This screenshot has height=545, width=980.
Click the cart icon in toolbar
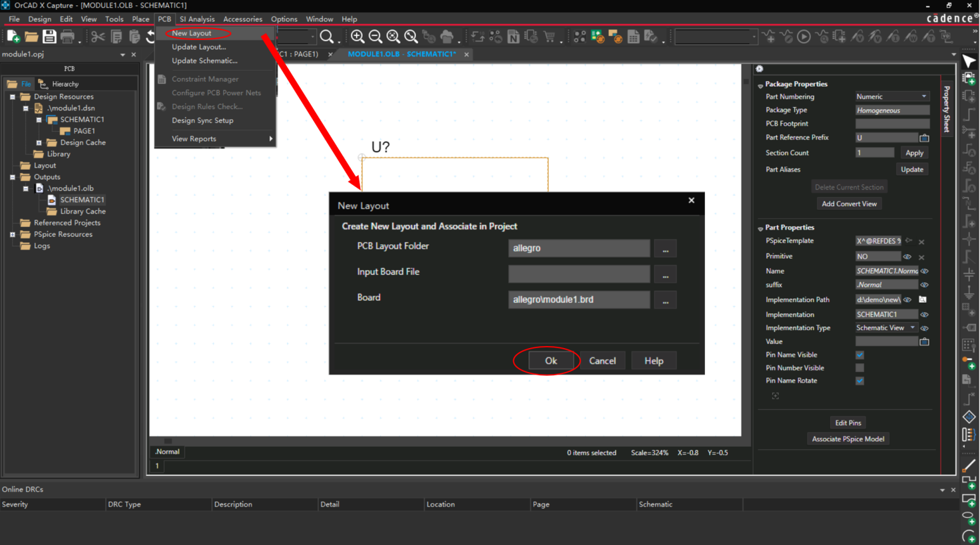pos(549,37)
